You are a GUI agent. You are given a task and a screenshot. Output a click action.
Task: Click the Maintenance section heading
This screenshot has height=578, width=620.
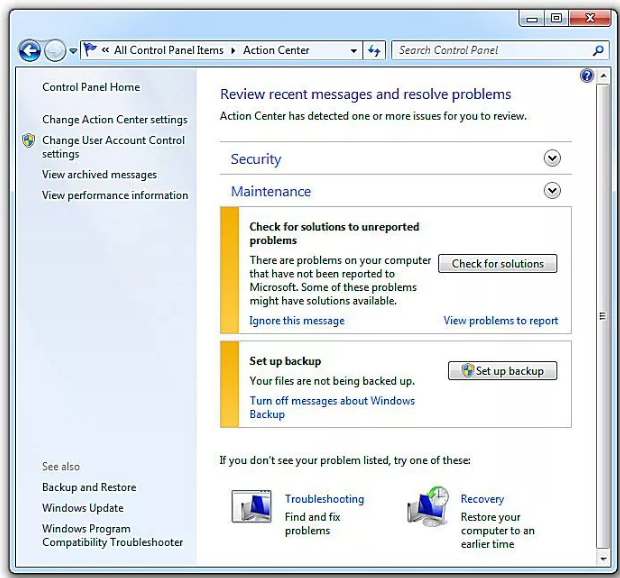pos(271,191)
